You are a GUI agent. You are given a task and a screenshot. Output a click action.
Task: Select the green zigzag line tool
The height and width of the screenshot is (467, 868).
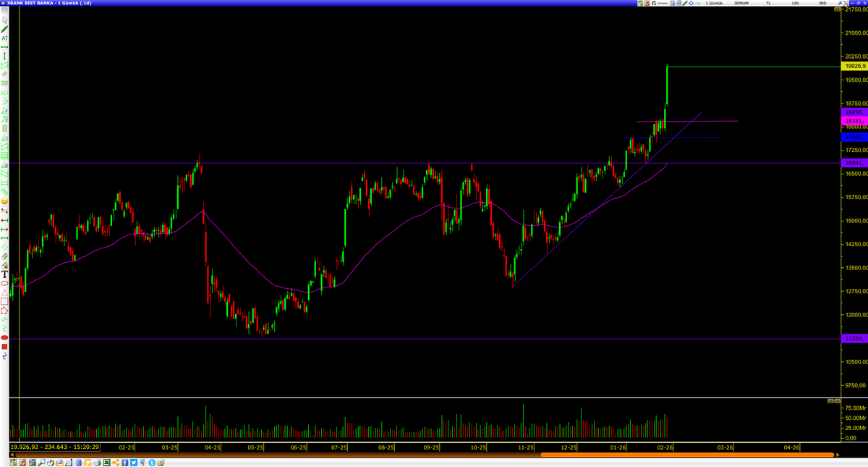pos(4,319)
